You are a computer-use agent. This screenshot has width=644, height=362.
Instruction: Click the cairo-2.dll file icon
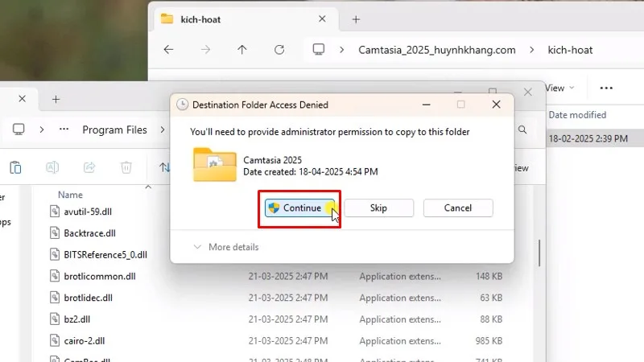coord(55,340)
